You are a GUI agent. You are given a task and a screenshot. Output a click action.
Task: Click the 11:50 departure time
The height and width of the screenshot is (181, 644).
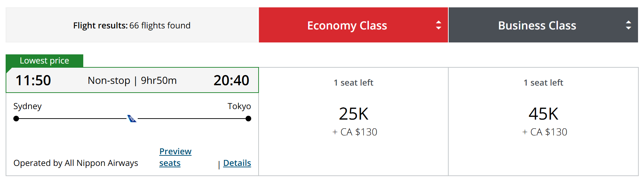point(33,80)
